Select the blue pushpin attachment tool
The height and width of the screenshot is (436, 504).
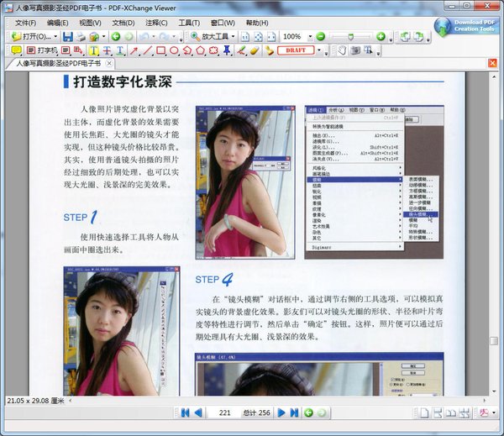(x=227, y=50)
